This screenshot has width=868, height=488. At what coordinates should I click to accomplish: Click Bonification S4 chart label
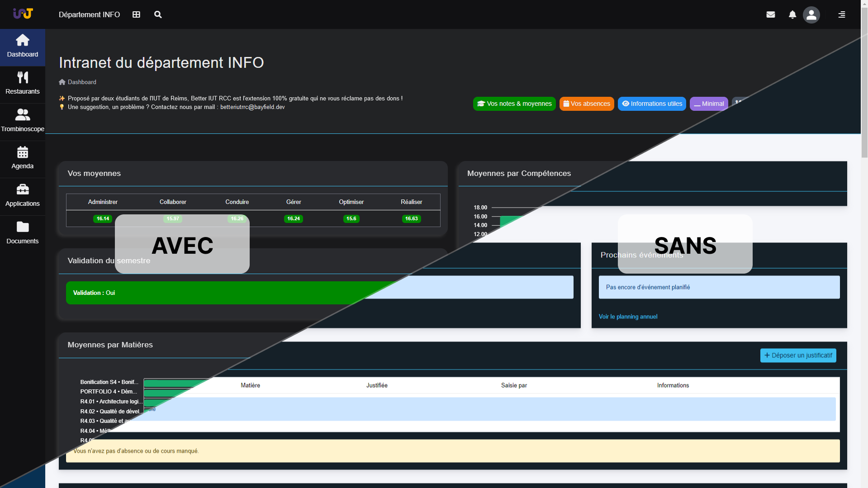pyautogui.click(x=109, y=382)
